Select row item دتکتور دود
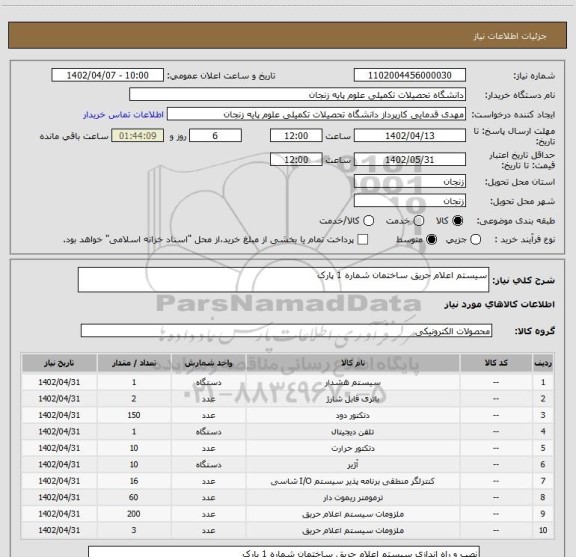This screenshot has height=557, width=576. (x=353, y=415)
